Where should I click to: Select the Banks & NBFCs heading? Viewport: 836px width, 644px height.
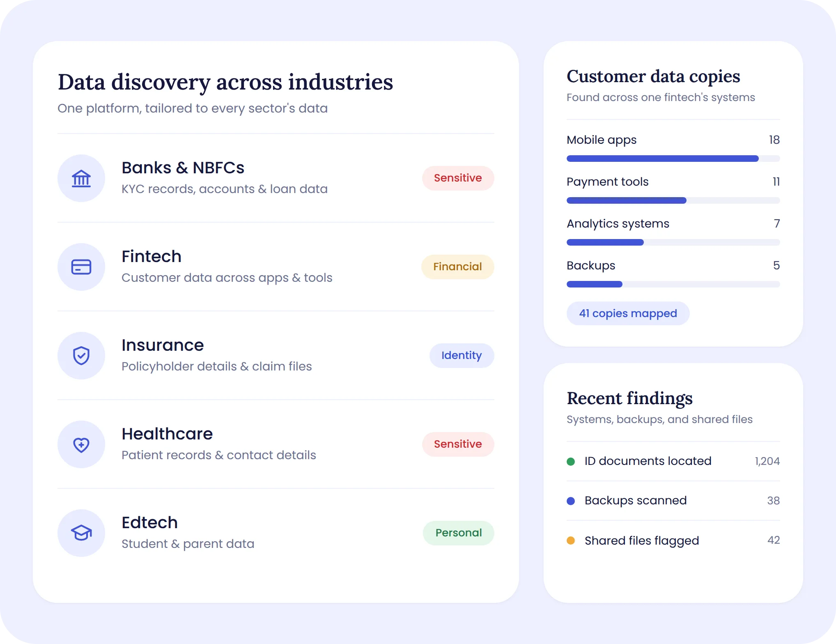[x=183, y=168]
